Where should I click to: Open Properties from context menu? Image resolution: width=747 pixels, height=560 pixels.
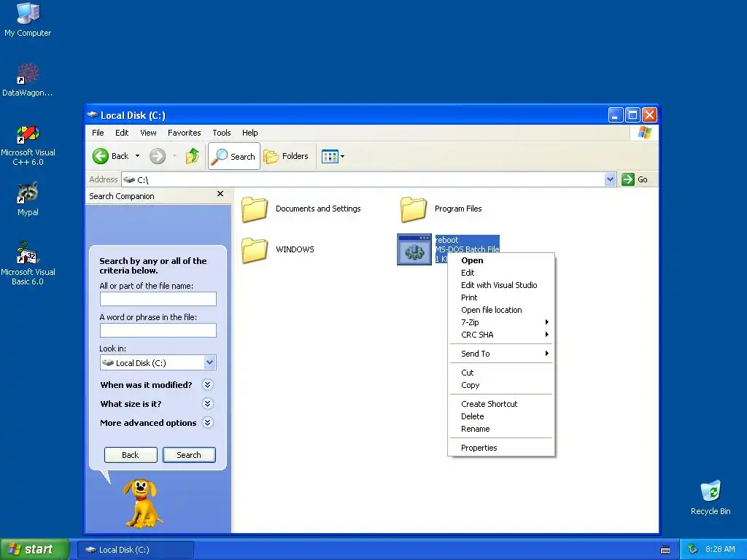coord(501,448)
